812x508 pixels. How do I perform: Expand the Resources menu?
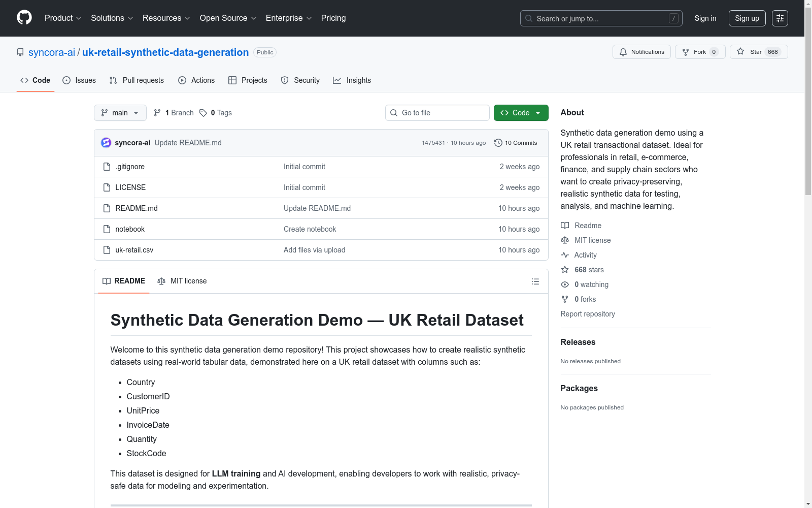[166, 18]
